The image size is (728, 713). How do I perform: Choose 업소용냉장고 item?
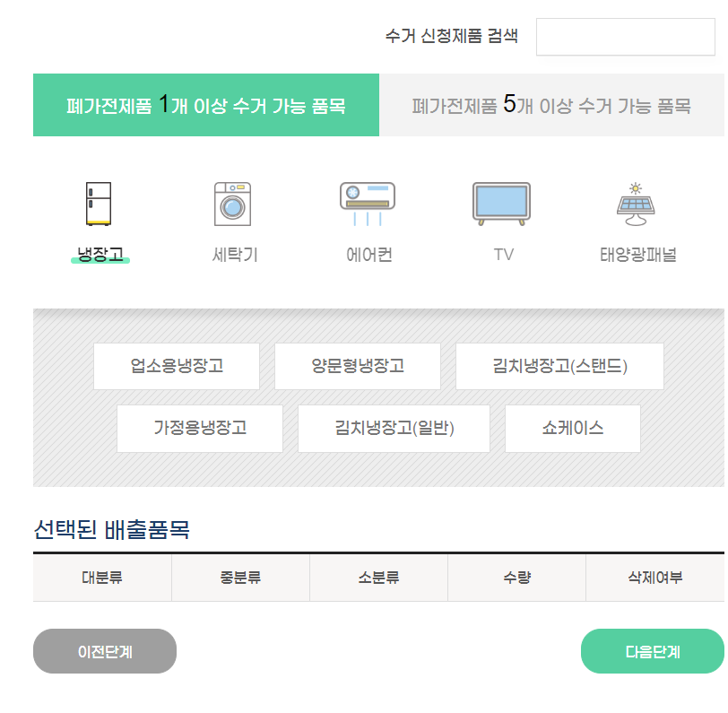(177, 366)
